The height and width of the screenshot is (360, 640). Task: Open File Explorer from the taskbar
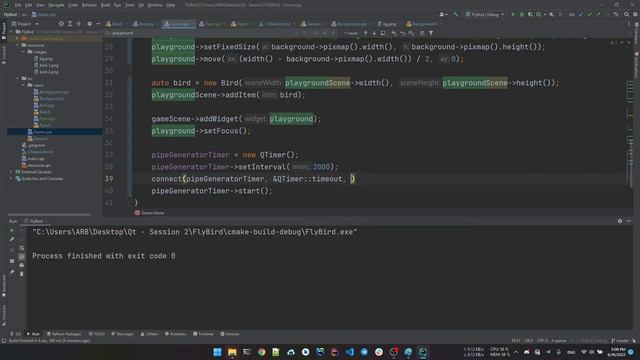[x=232, y=352]
